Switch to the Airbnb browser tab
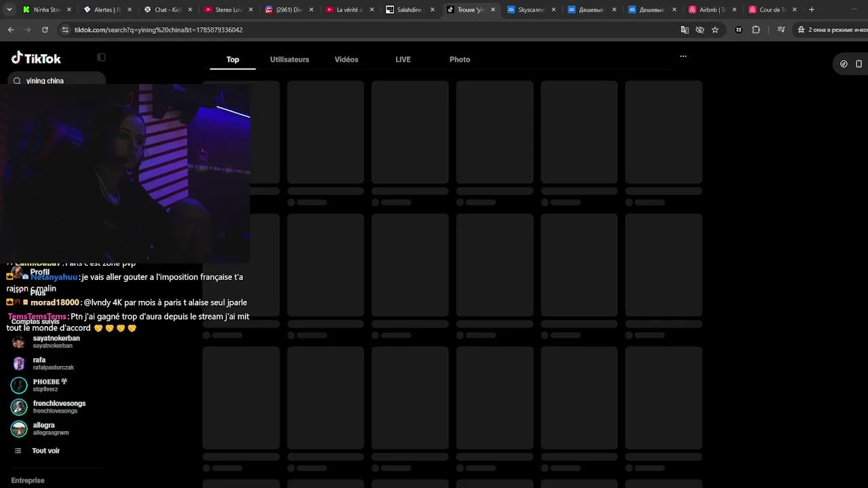 click(x=712, y=9)
